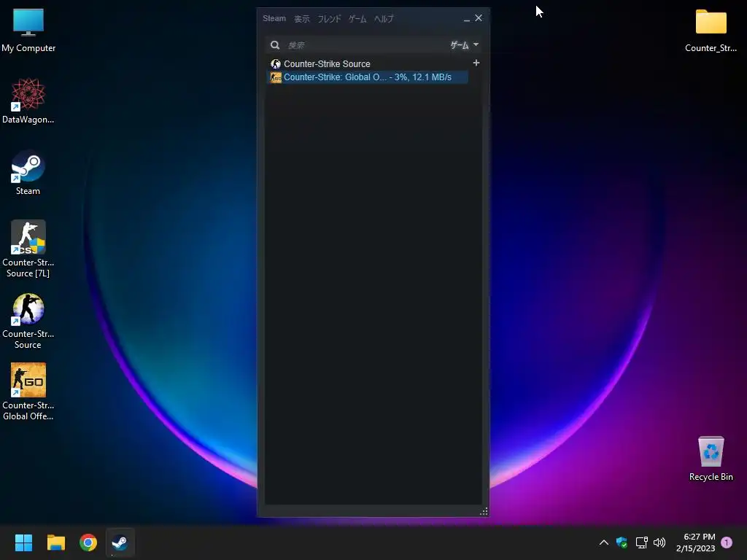
Task: Launch Google Chrome from the taskbar
Action: (x=88, y=542)
